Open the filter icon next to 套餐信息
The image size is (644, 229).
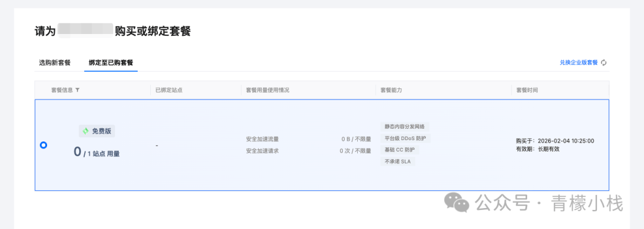tap(77, 90)
